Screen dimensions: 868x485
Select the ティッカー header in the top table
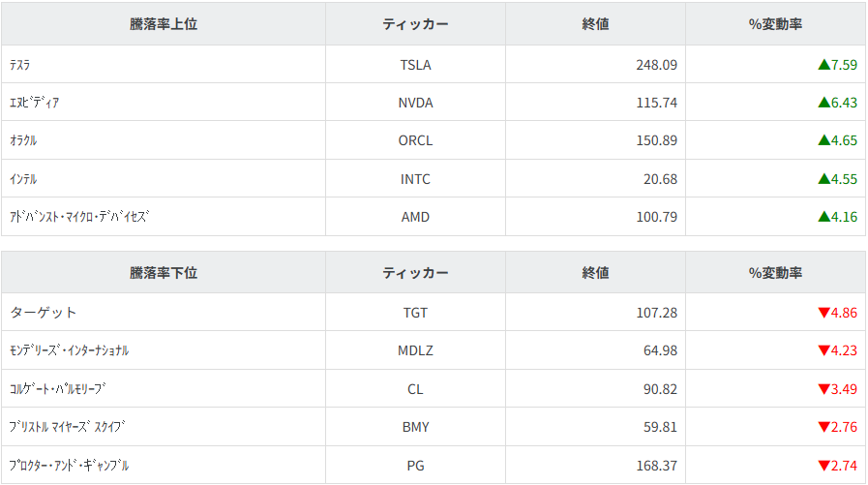[415, 24]
